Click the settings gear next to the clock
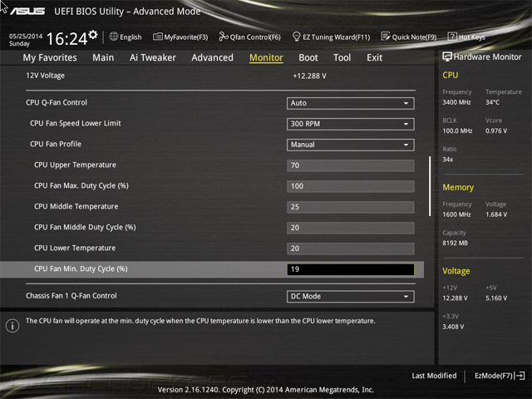 [93, 34]
